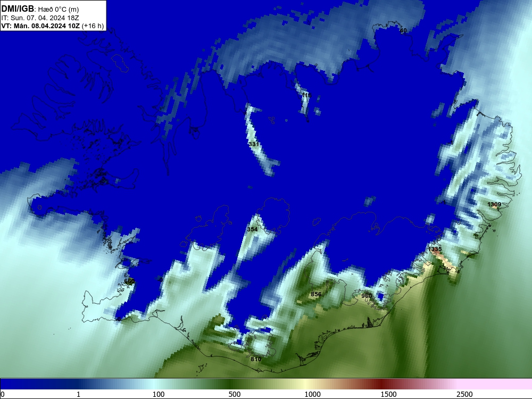532x399 pixels.
Task: Select the 331 height label on map
Action: pyautogui.click(x=254, y=144)
